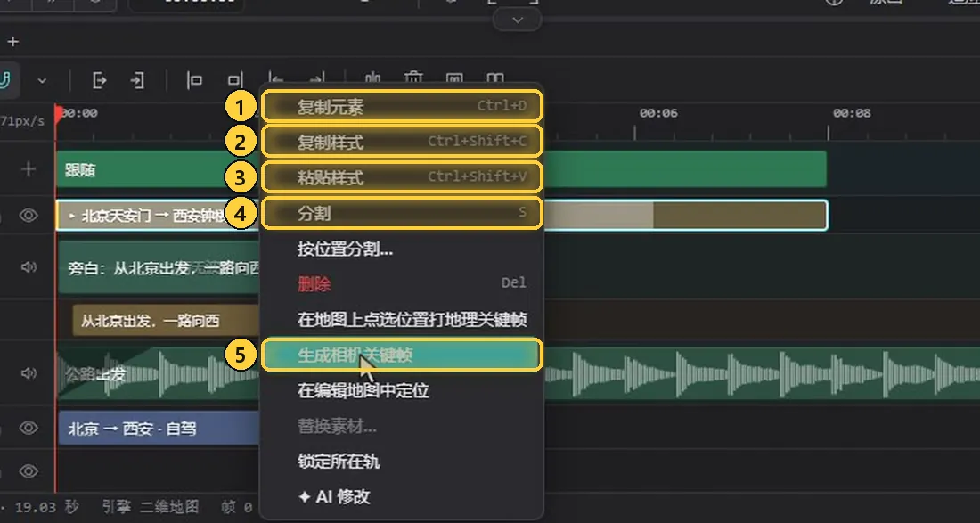Select the 旁白：从北京出发 narration clip

[159, 268]
